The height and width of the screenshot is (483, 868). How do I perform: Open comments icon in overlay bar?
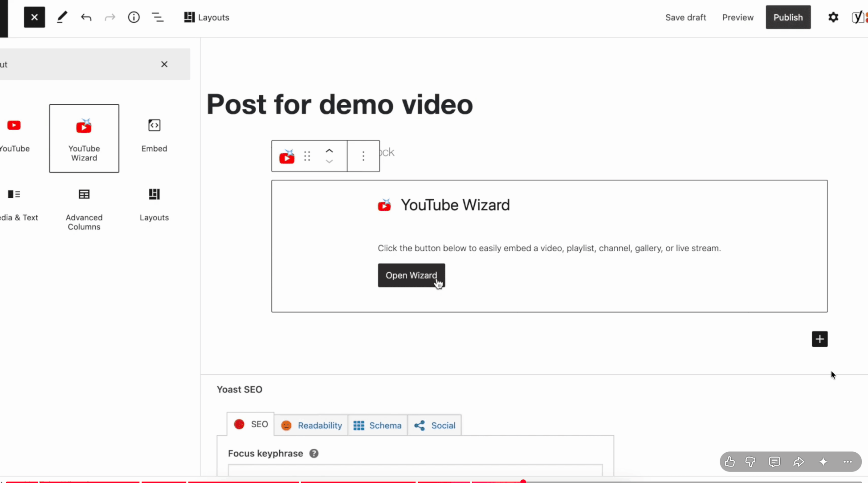[x=774, y=462]
